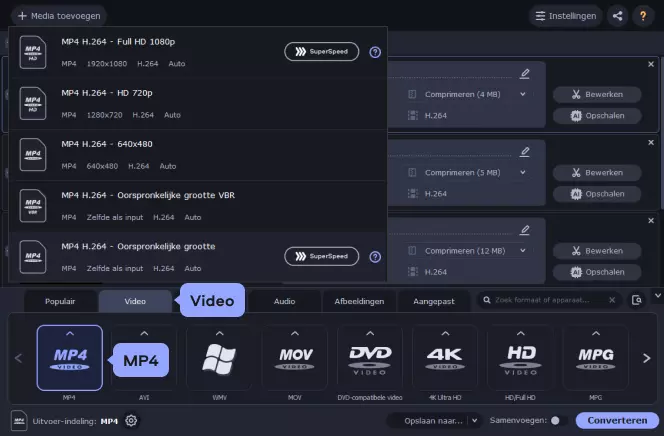The height and width of the screenshot is (436, 664).
Task: Remove third file with X icon
Action: [651, 221]
